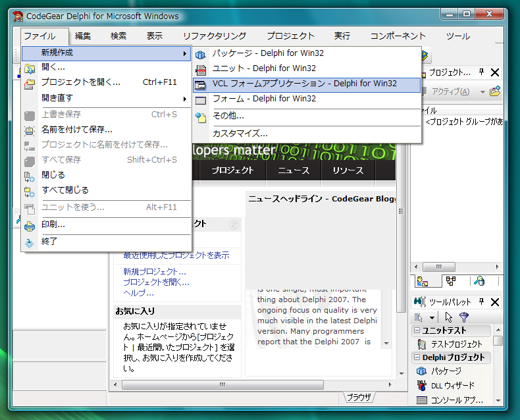Screen dimensions: 520x420
Task: Collapse the Delphi プロジェクト category
Action: (x=417, y=357)
